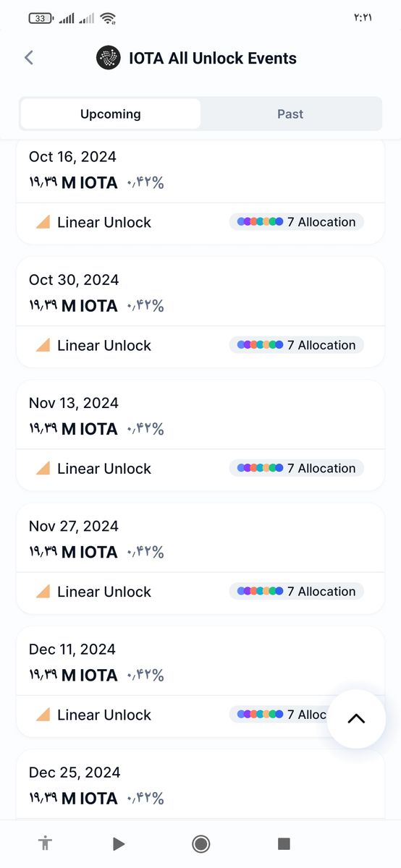Tap Linear Unlock label under Oct 30, 2024
The width and height of the screenshot is (401, 868).
104,345
